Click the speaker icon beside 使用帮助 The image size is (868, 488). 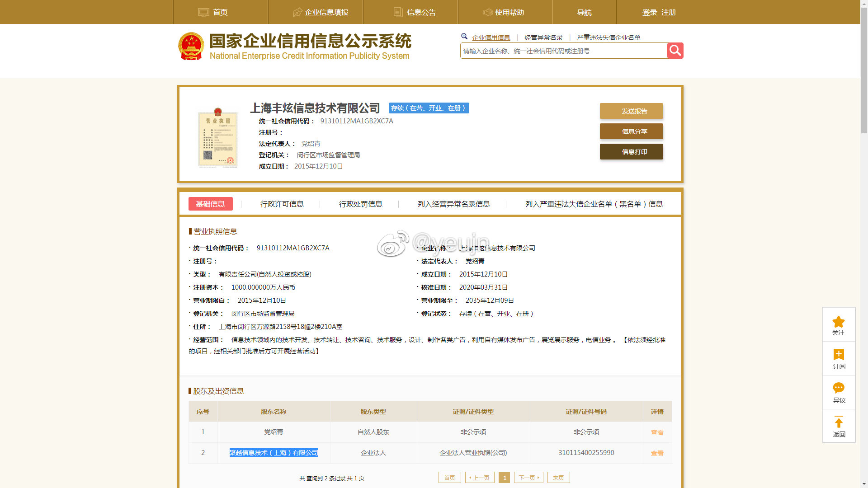pyautogui.click(x=487, y=12)
